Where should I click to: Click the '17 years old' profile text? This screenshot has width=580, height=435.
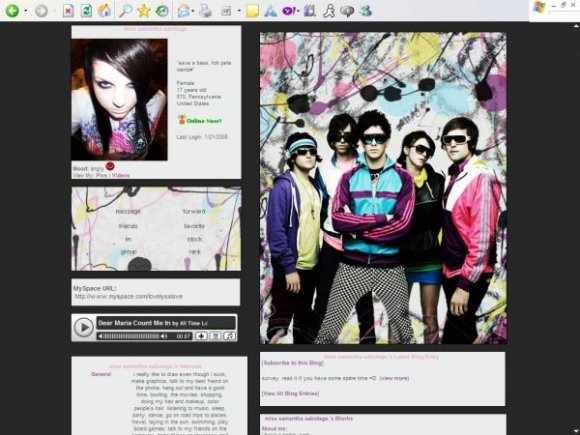point(191,90)
